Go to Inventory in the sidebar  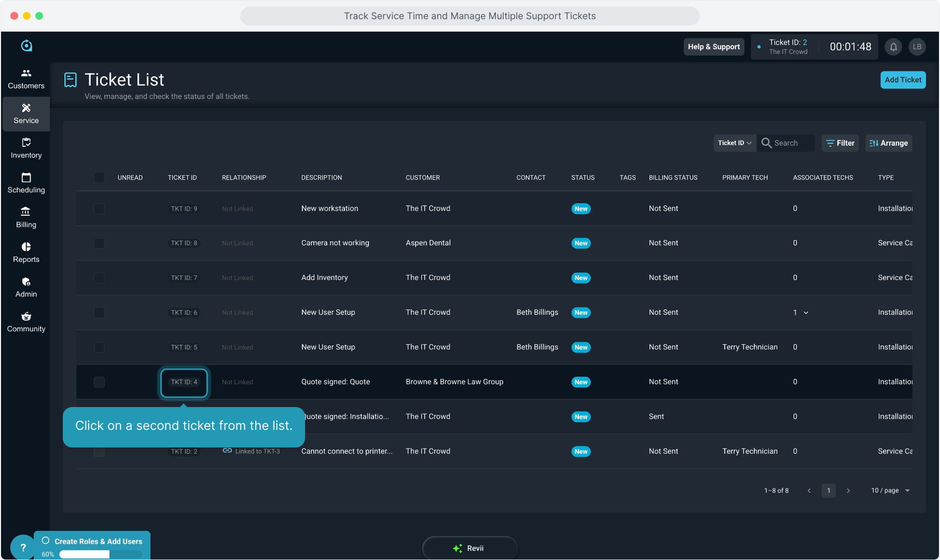click(26, 148)
